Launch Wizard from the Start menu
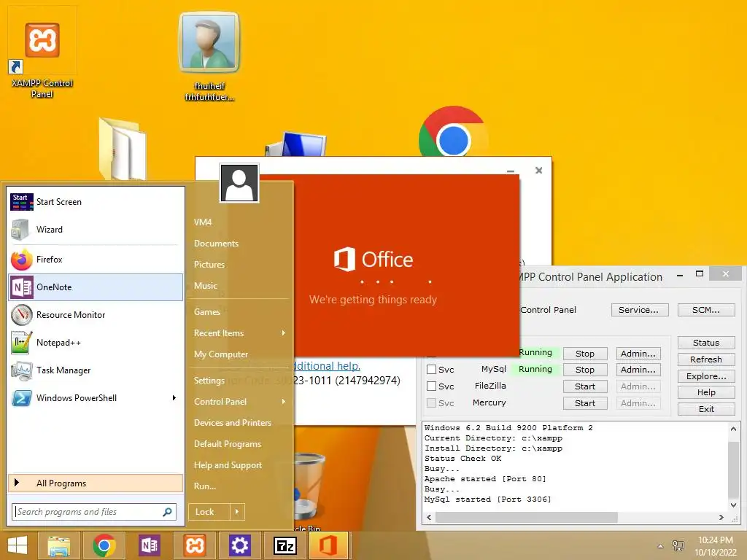747x560 pixels. 96,230
